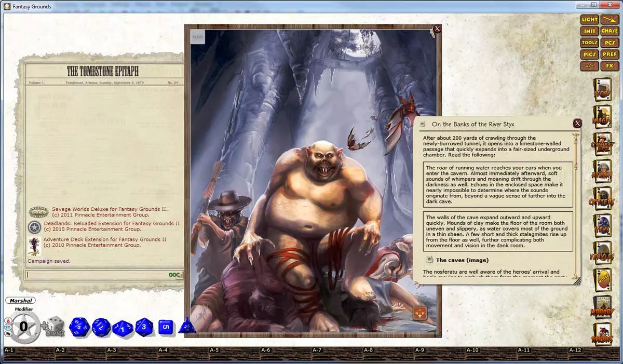Click the story window resize corner handle
Image resolution: width=623 pixels, height=364 pixels.
577,281
